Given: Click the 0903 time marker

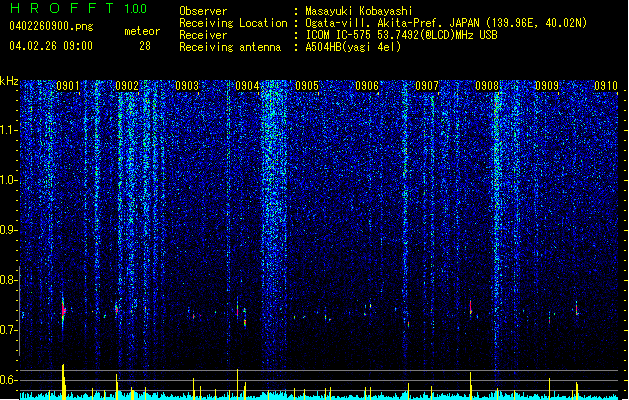Looking at the screenshot, I should [187, 86].
